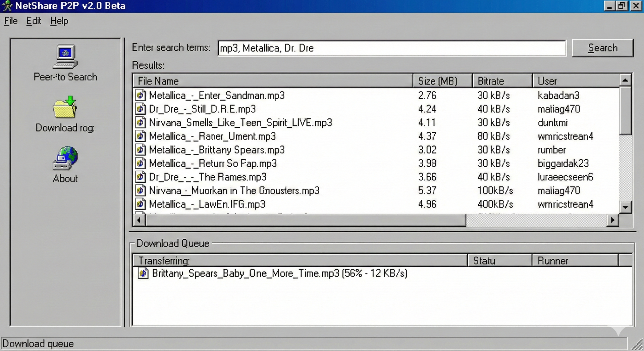Click the file icon beside Nirvana_Smells_Like_Teen_Spirit_LIVE.mp3
The height and width of the screenshot is (351, 644).
[141, 122]
